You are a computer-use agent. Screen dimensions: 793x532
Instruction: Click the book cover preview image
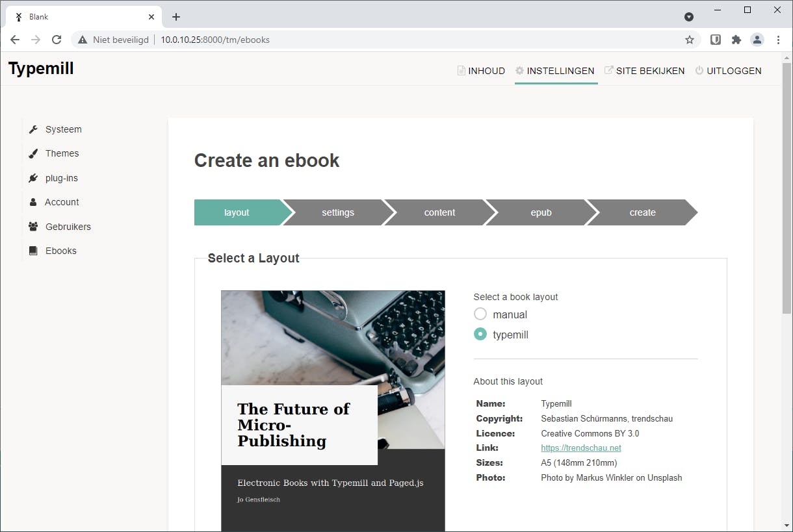(333, 411)
